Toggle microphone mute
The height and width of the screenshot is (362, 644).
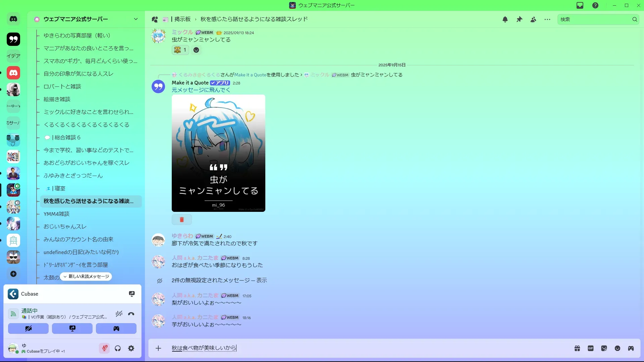(104, 348)
